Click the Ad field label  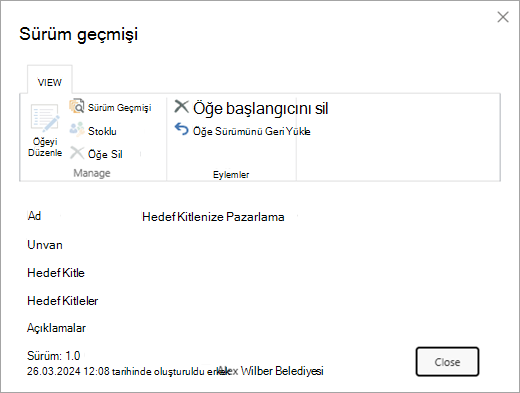[34, 216]
